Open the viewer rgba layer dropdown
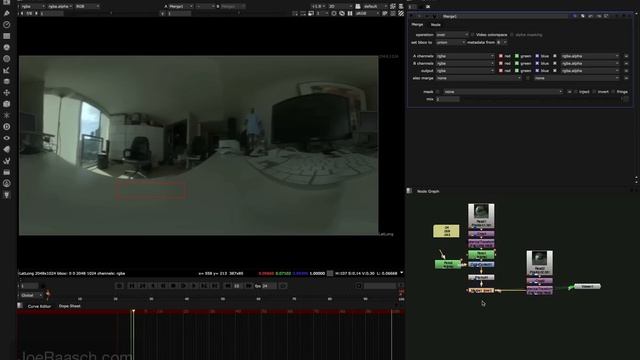 pos(33,7)
